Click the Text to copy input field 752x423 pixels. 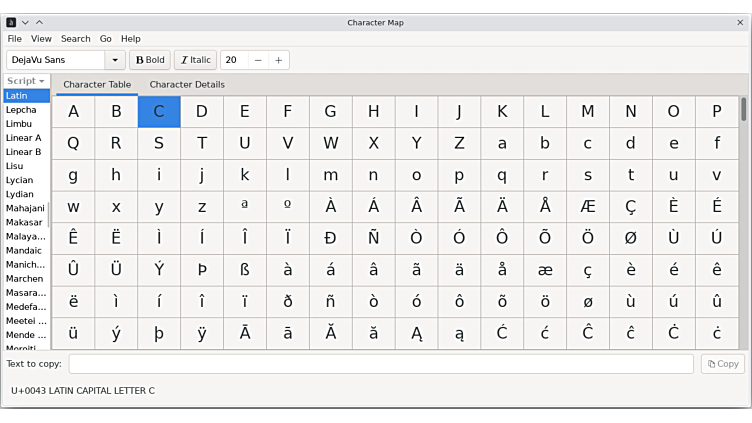point(380,364)
